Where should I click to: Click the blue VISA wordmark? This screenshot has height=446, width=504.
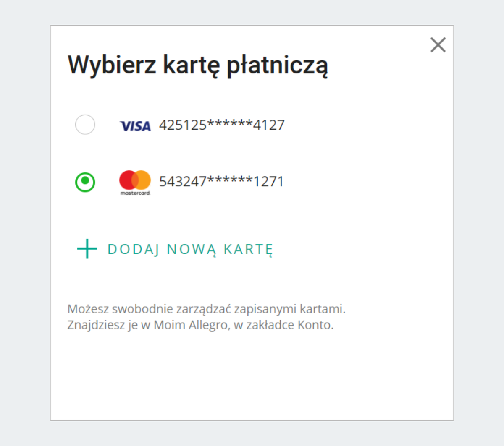pyautogui.click(x=135, y=125)
